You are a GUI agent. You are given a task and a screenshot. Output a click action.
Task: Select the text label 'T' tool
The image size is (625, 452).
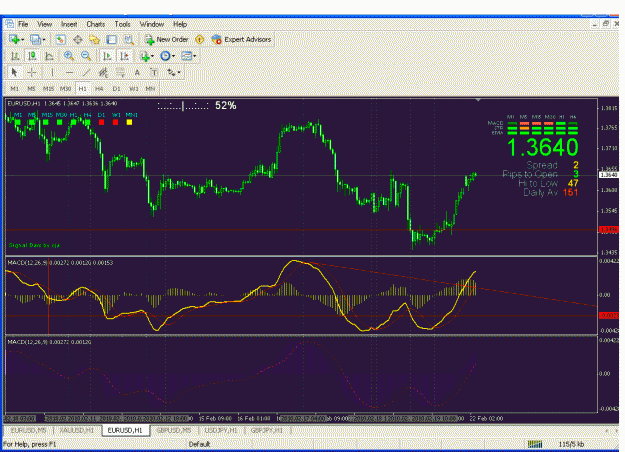tap(154, 73)
